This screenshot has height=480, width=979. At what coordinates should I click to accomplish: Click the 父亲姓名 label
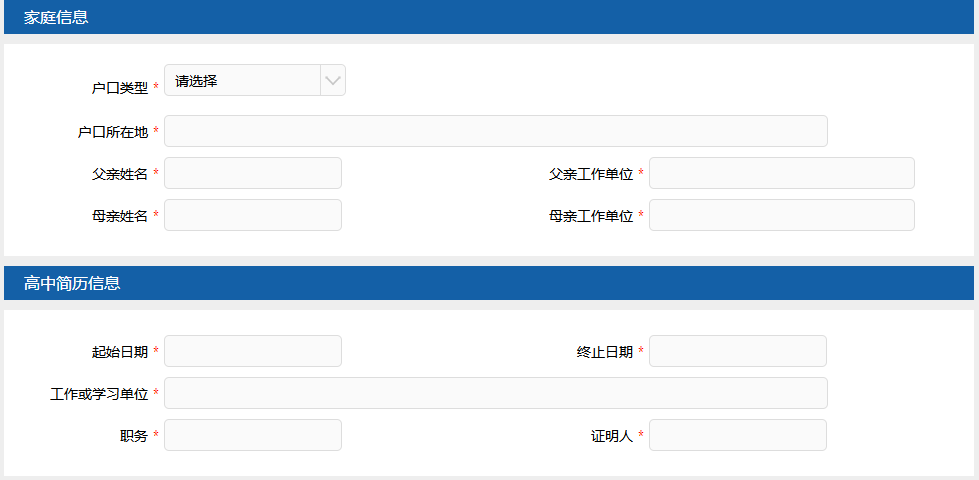120,174
